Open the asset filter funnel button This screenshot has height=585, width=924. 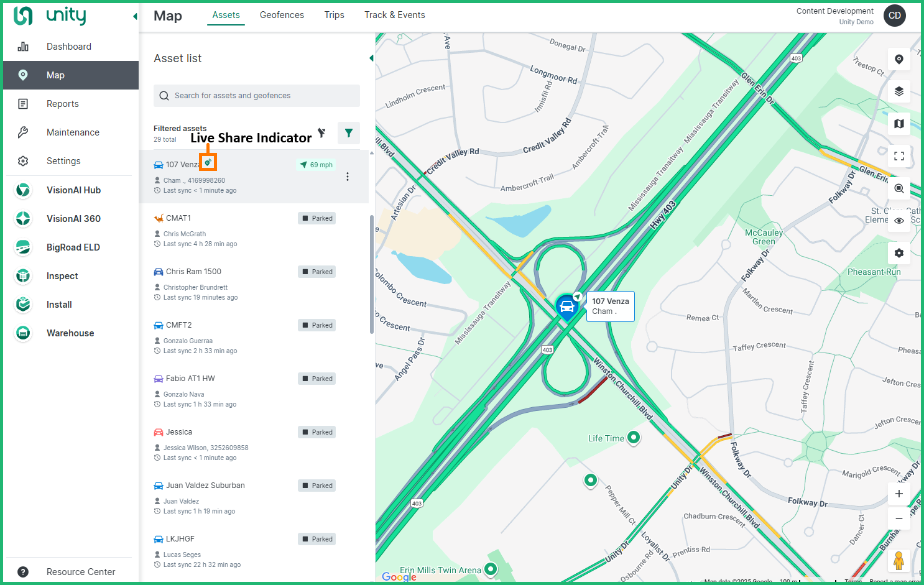[x=348, y=132]
